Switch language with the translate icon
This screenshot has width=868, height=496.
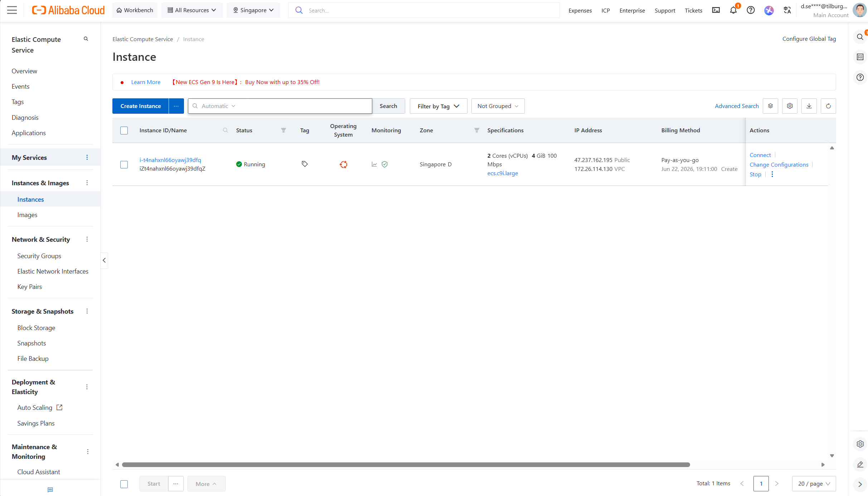787,10
